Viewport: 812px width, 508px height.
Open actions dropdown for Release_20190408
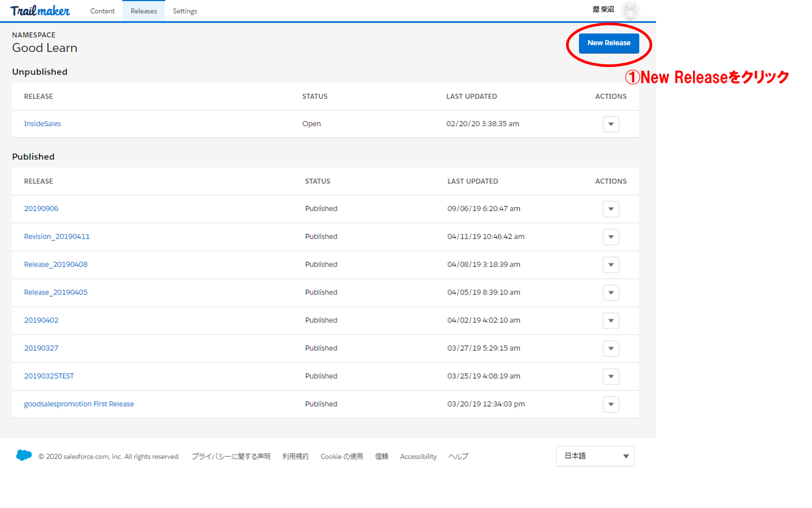[x=610, y=265]
